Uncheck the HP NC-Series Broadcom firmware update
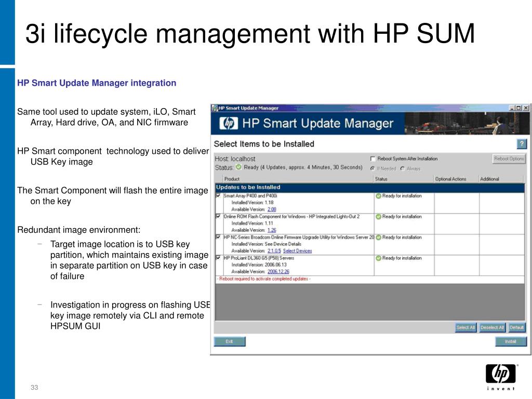This screenshot has width=532, height=399. tap(218, 237)
